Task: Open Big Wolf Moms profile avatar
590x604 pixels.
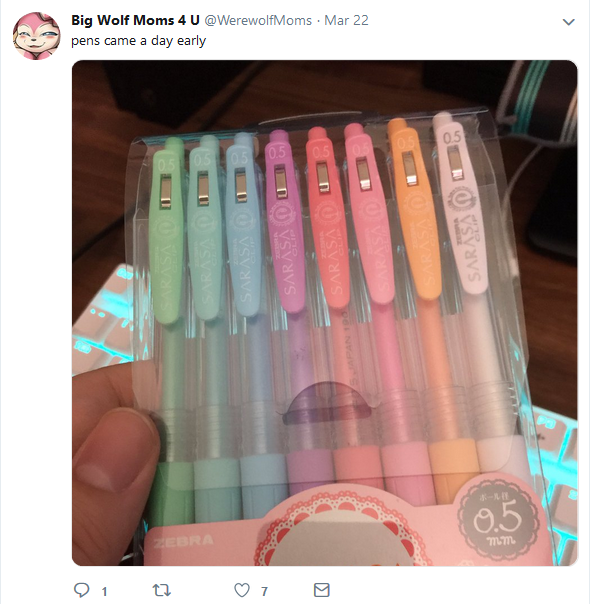Action: coord(36,36)
